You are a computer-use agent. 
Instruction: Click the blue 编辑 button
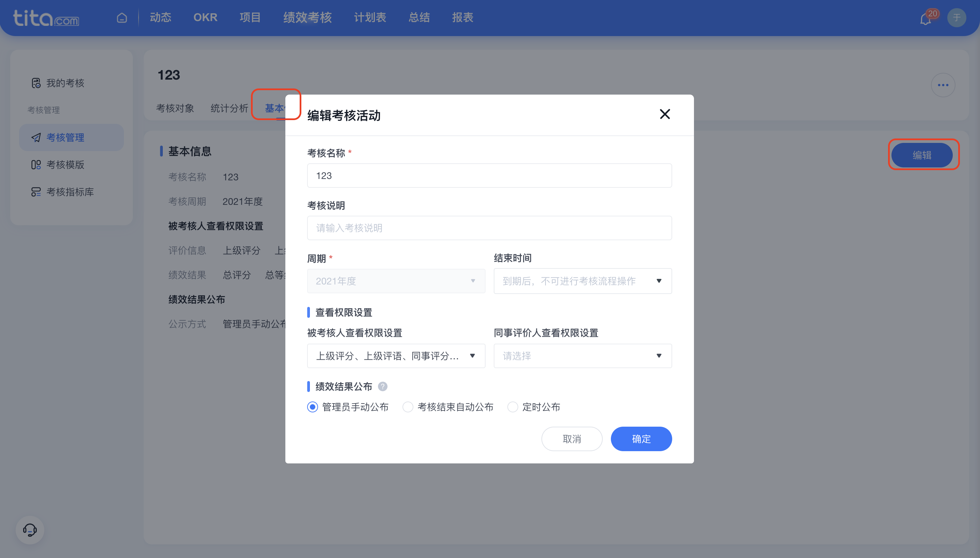click(922, 155)
